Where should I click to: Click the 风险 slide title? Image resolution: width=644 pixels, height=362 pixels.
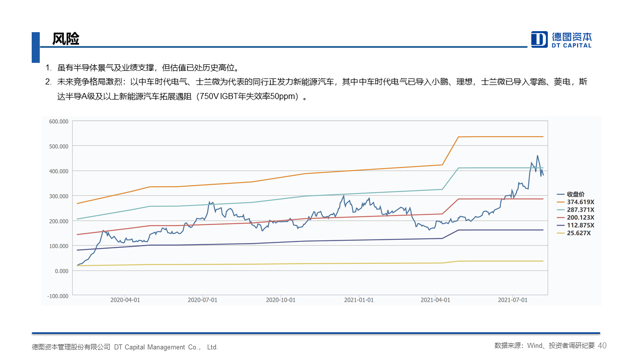pos(66,39)
